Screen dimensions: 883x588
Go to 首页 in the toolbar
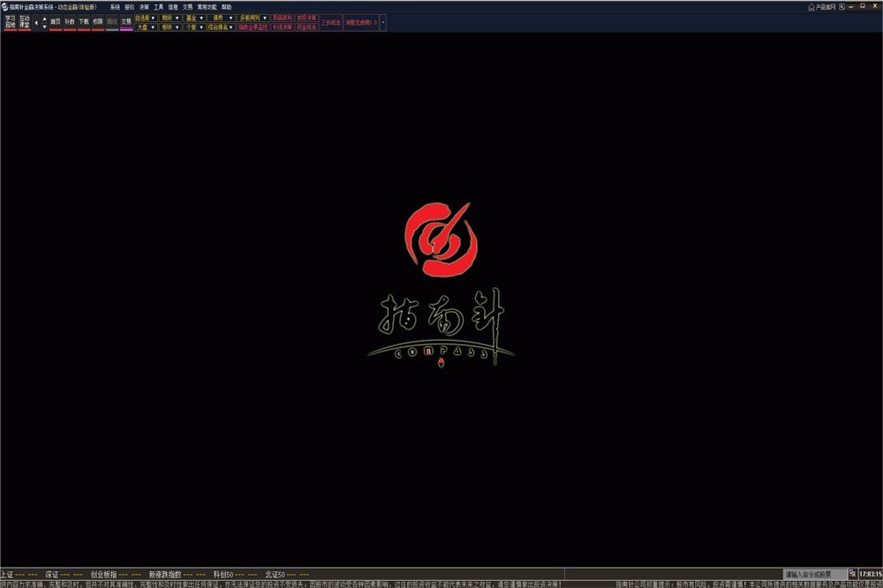pyautogui.click(x=56, y=21)
